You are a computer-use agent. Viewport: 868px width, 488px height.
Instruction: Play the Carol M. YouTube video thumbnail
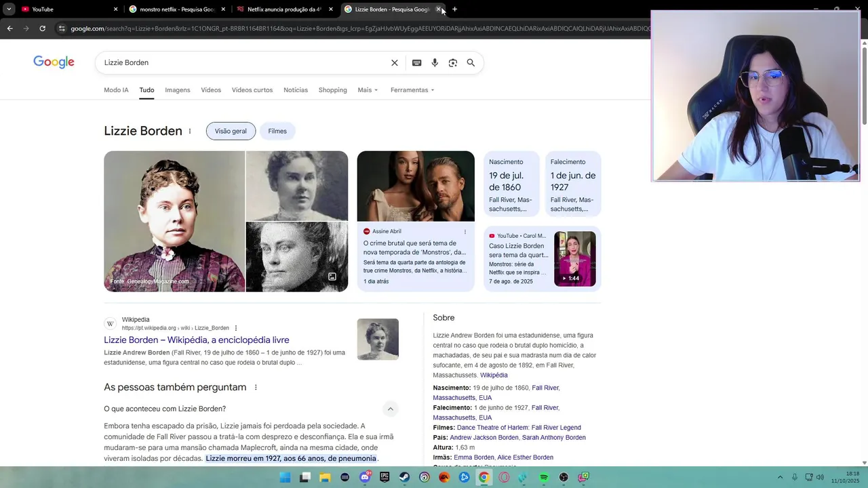tap(575, 259)
